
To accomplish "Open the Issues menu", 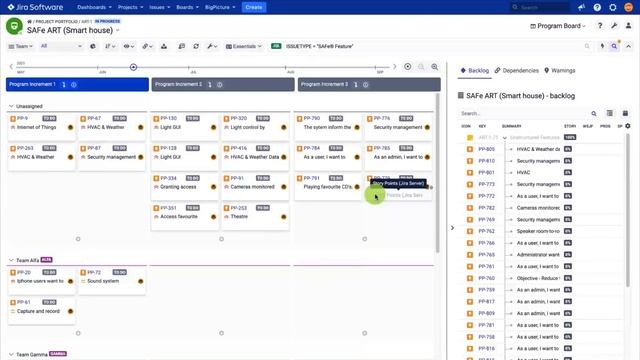I will 160,7.
